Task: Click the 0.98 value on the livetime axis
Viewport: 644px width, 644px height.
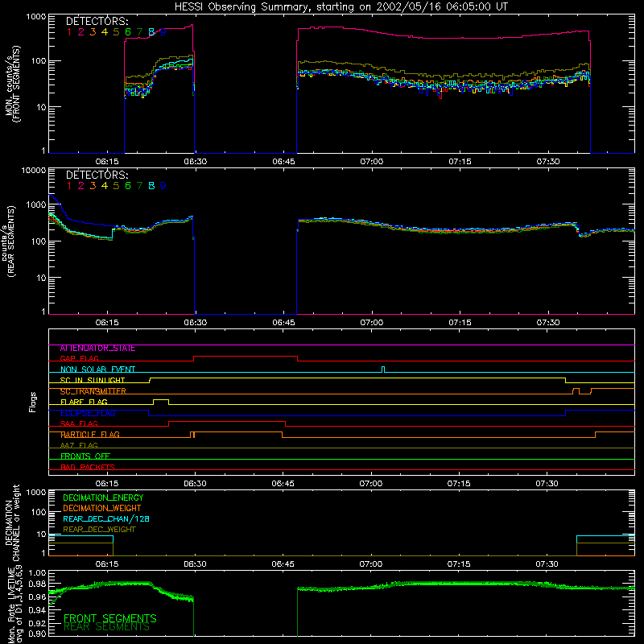Action: pos(36,584)
